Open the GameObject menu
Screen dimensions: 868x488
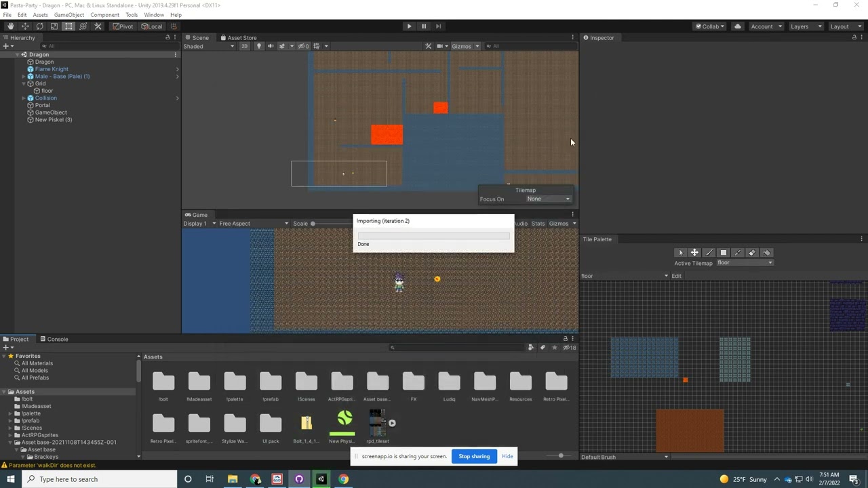69,15
